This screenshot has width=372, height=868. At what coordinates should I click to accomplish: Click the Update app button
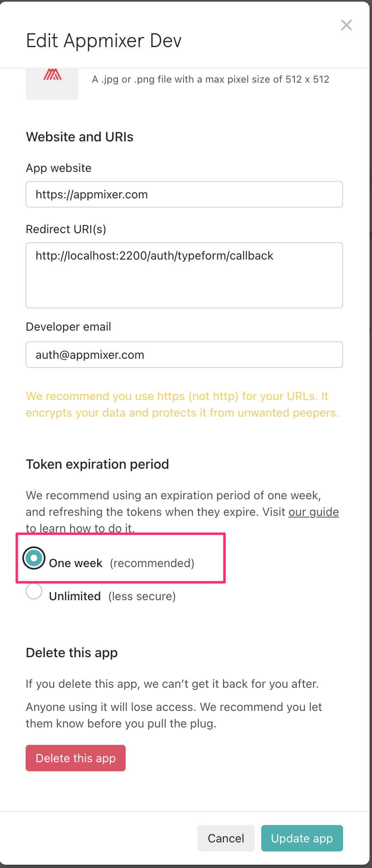302,838
